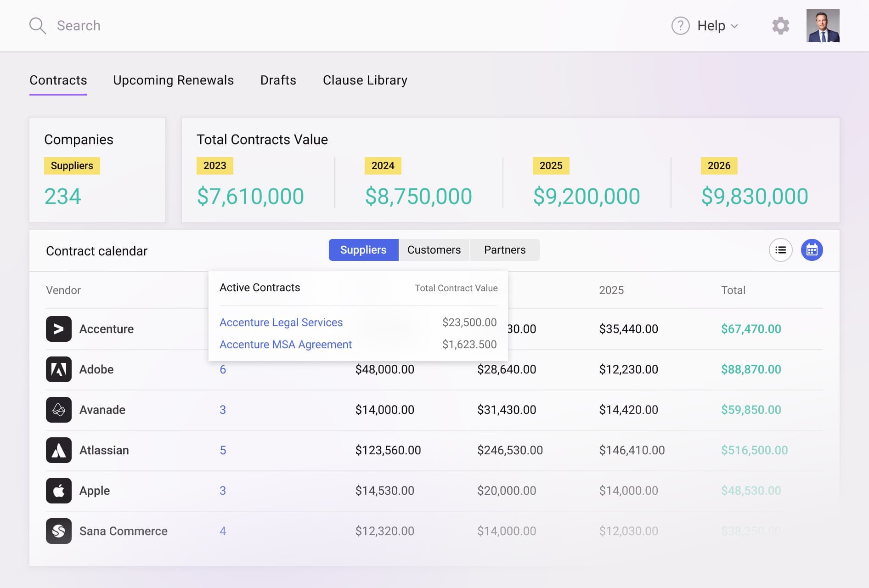Select the Avanade vendor name
Image resolution: width=869 pixels, height=588 pixels.
point(102,410)
